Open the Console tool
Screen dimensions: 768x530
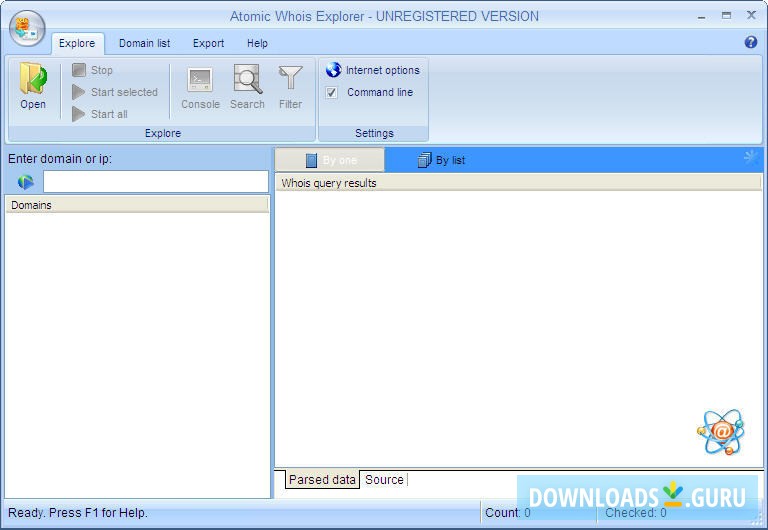coord(200,88)
